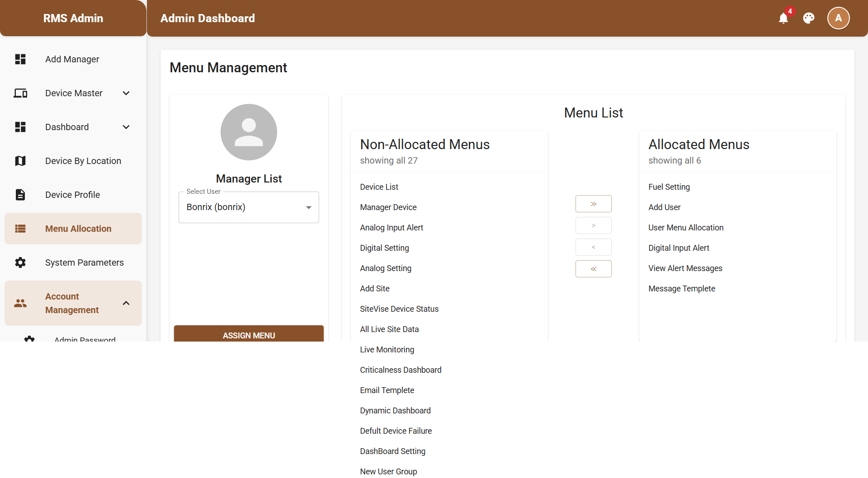868x478 pixels.
Task: Click the Account Management people icon
Action: click(20, 303)
